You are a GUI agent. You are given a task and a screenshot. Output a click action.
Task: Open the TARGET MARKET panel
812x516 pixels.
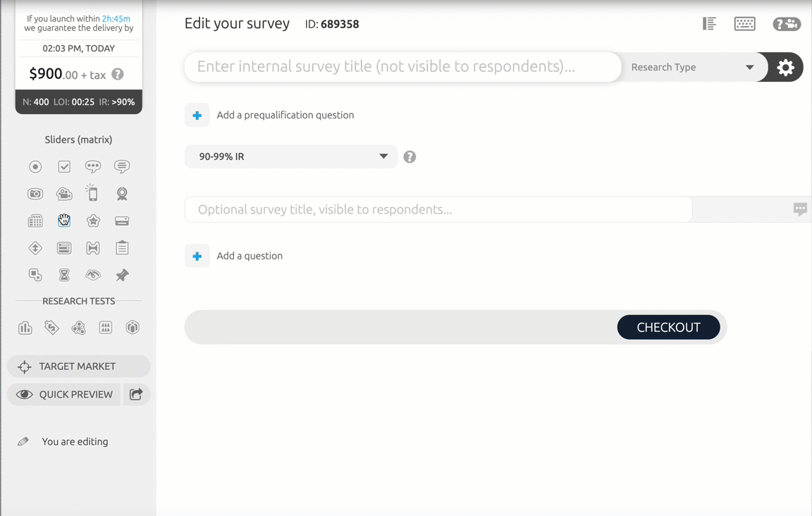[x=78, y=367]
